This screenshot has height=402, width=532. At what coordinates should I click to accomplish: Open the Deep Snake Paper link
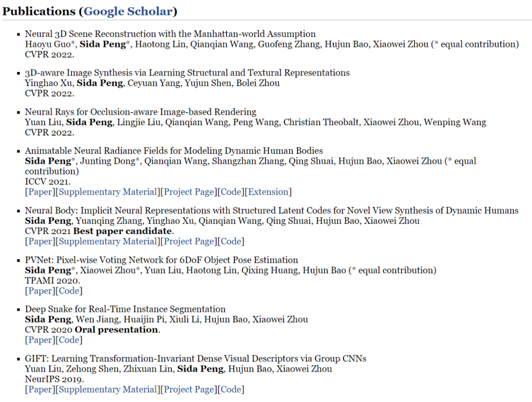click(x=40, y=340)
